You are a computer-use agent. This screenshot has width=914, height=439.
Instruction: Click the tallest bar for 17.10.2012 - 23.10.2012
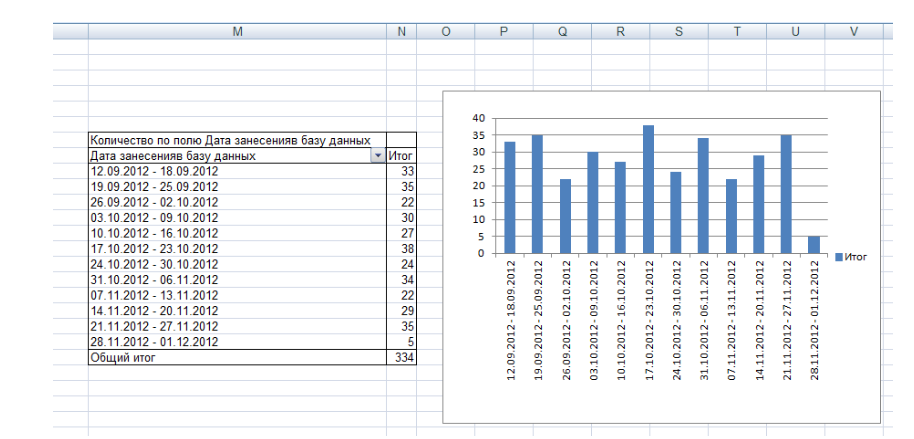point(648,189)
